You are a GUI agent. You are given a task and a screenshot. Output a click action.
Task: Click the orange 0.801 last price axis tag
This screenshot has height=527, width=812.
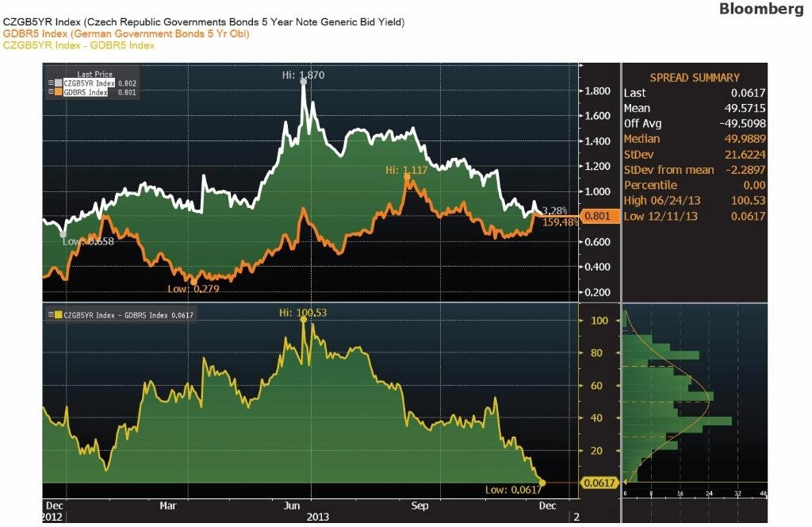coord(599,216)
